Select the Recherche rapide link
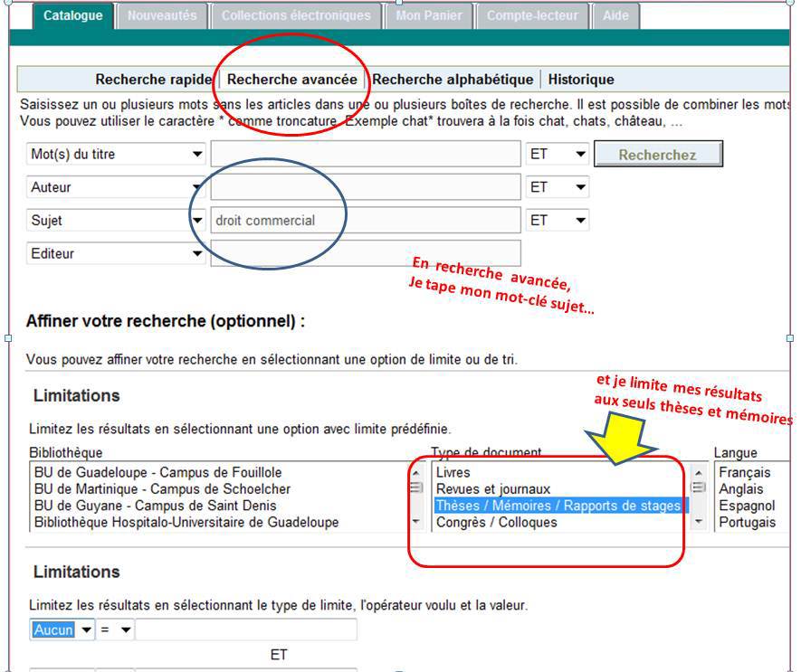Image resolution: width=801 pixels, height=672 pixels. (x=153, y=80)
